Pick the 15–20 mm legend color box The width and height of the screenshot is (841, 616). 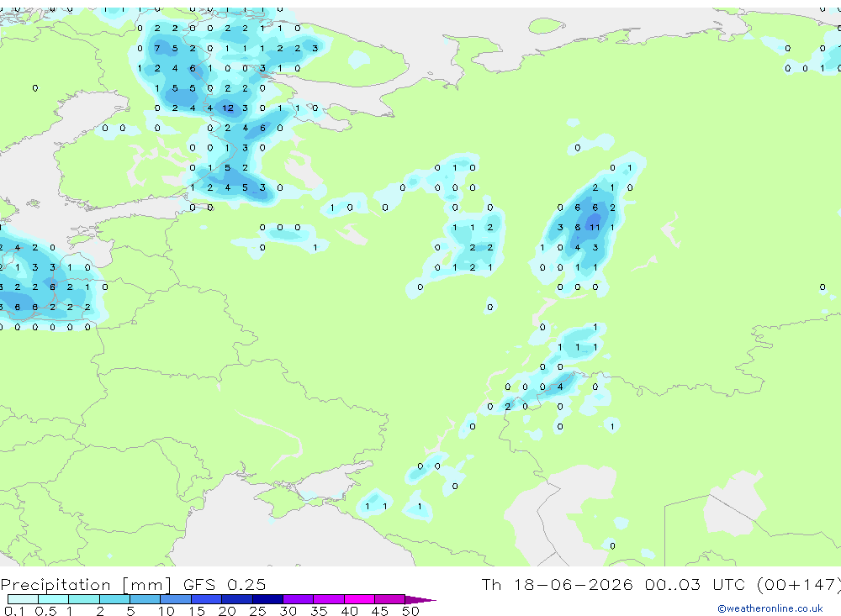[207, 599]
